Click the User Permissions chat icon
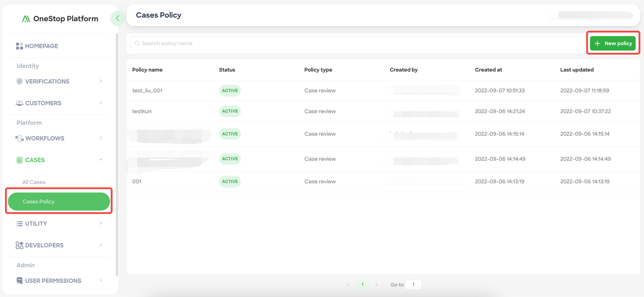 click(20, 280)
